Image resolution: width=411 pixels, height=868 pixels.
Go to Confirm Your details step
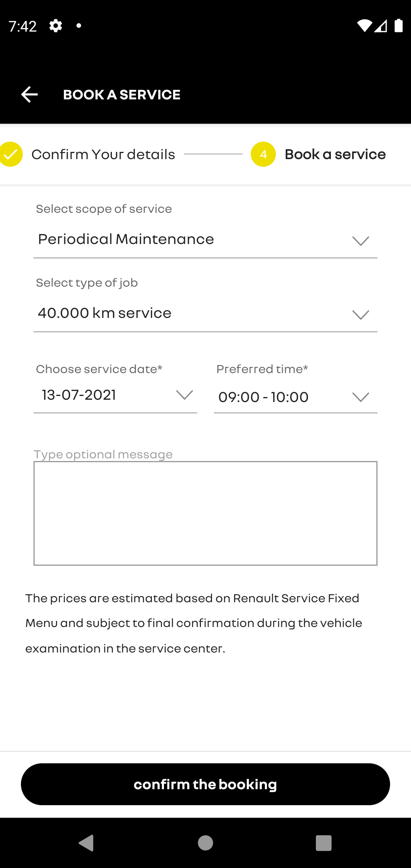[x=103, y=154]
